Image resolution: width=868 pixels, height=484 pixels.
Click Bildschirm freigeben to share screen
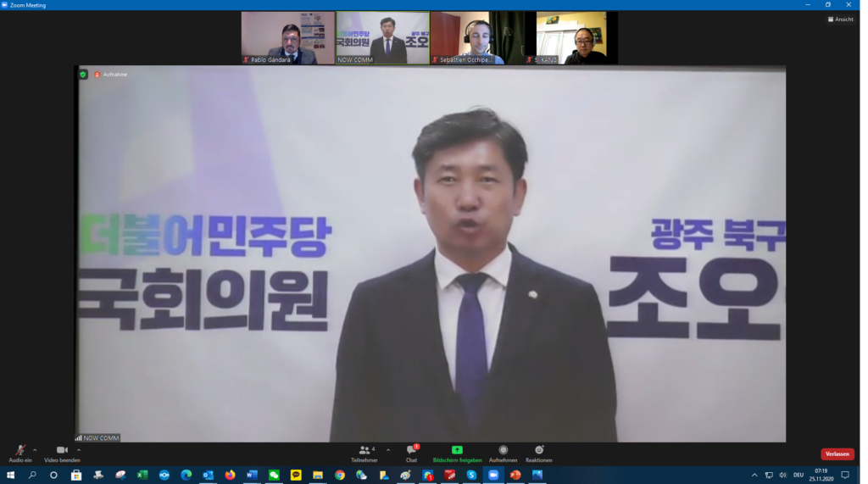[457, 453]
